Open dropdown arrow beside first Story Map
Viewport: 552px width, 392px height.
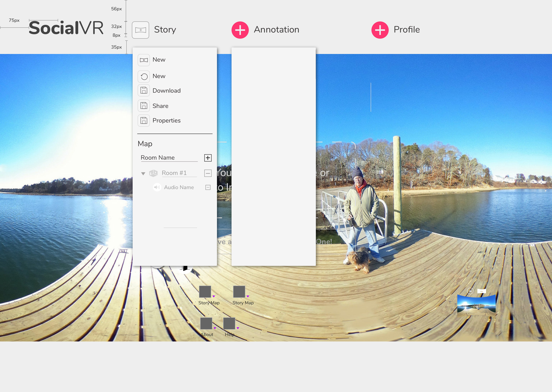pos(214,296)
